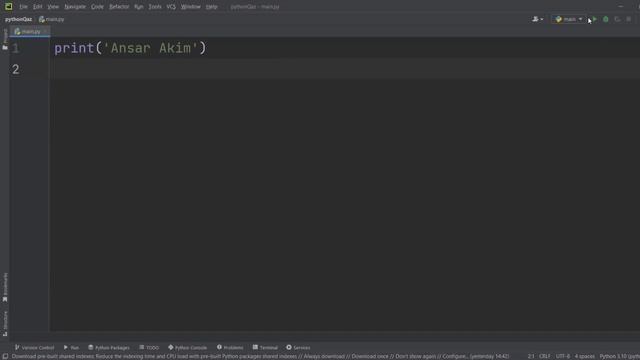Screen dimensions: 640x360
Task: Open the Run menu in menu bar
Action: tap(139, 7)
